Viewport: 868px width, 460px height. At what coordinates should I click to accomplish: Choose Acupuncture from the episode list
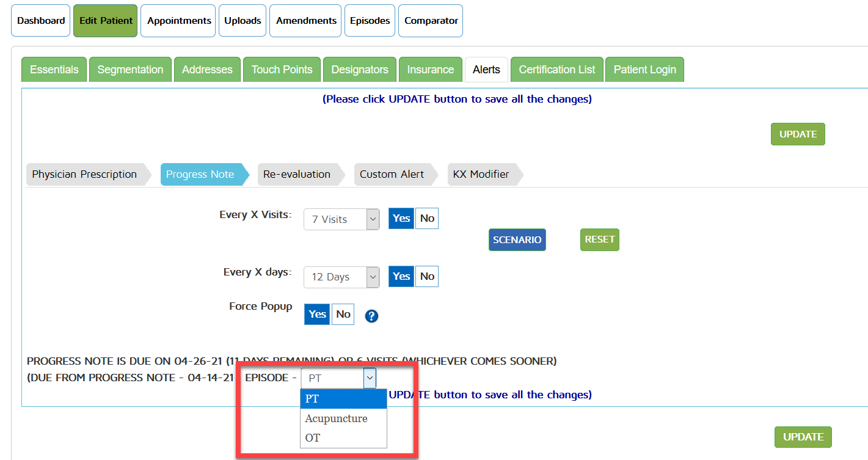pyautogui.click(x=337, y=418)
